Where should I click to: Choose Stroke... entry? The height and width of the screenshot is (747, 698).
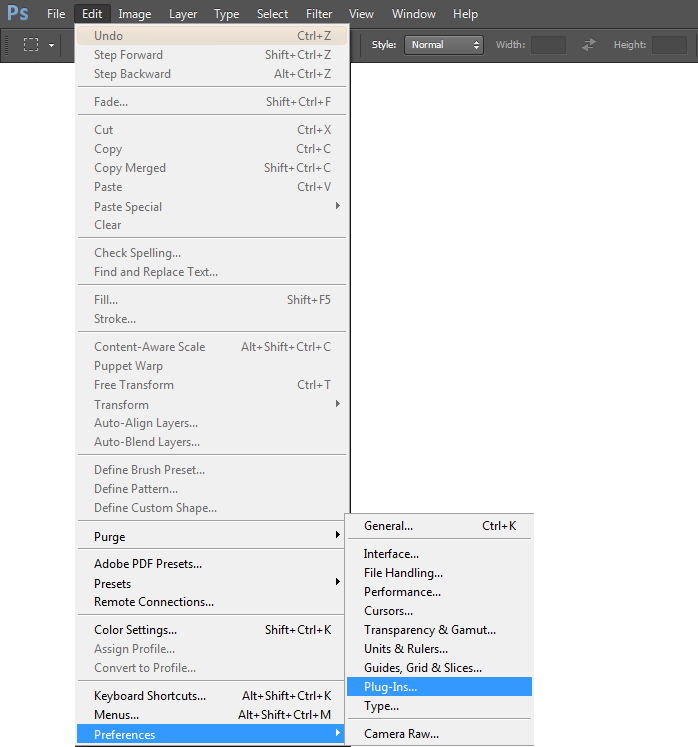coord(212,319)
